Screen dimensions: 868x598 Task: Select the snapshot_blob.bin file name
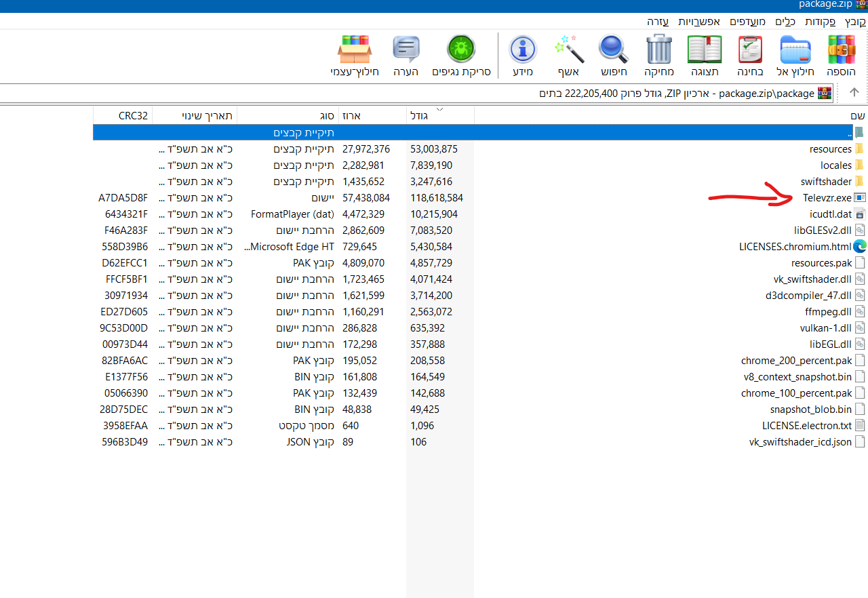point(811,409)
